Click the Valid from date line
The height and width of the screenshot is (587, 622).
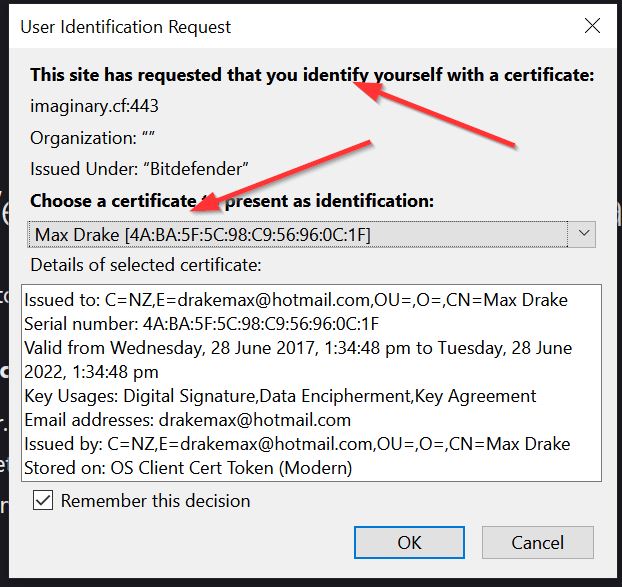[299, 348]
